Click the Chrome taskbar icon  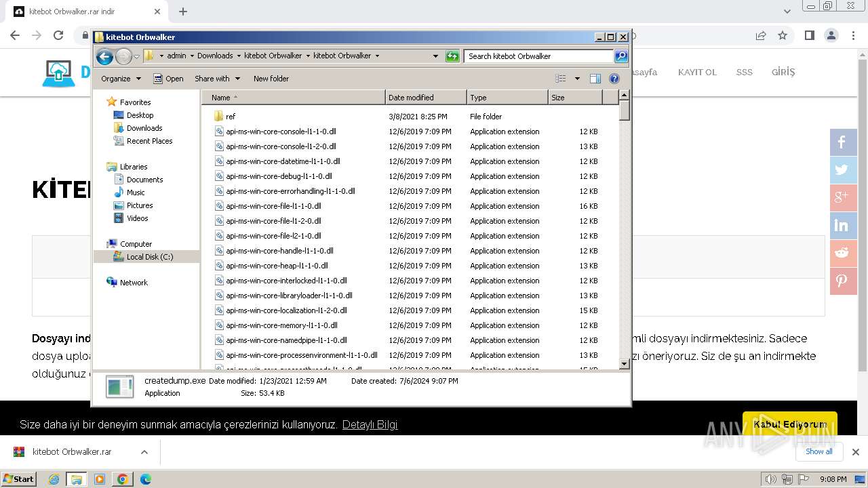[122, 479]
